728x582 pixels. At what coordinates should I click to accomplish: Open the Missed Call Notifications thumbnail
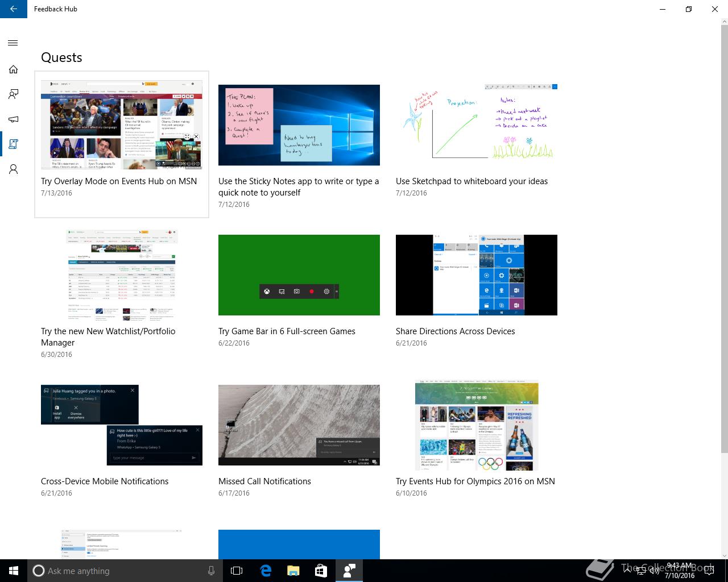299,425
